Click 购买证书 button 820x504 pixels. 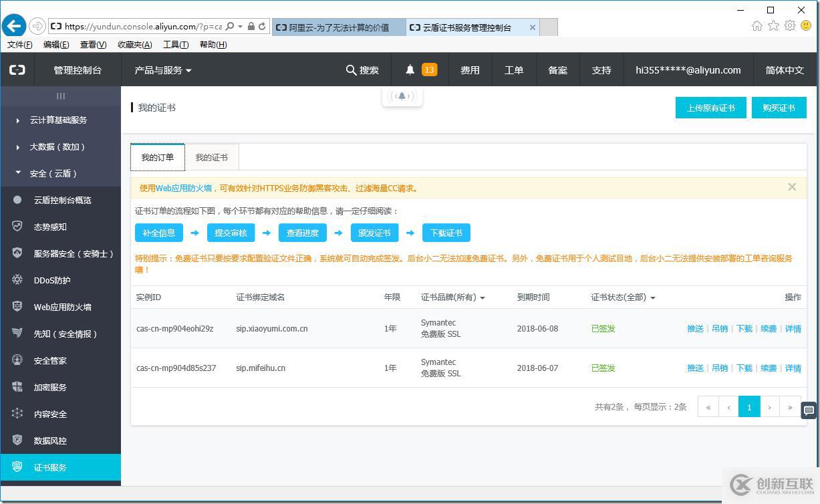(779, 108)
